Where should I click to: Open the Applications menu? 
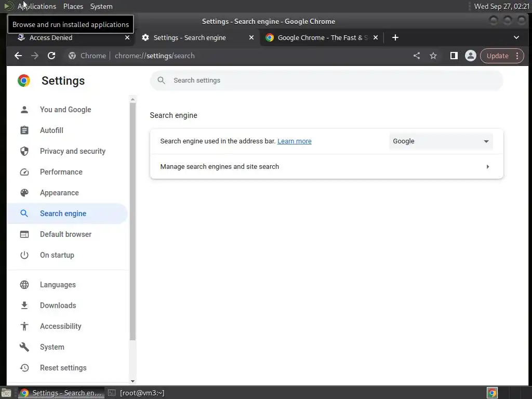37,6
